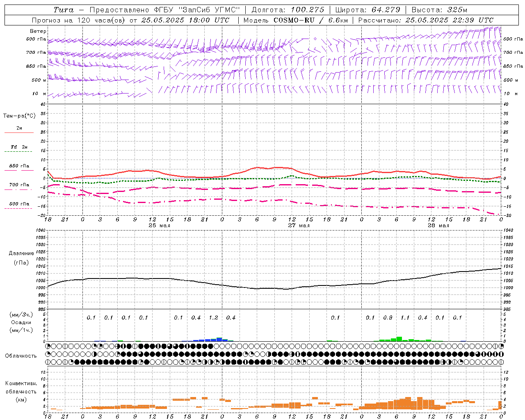Click the "Td 2м" dew point legend label

pyautogui.click(x=19, y=147)
